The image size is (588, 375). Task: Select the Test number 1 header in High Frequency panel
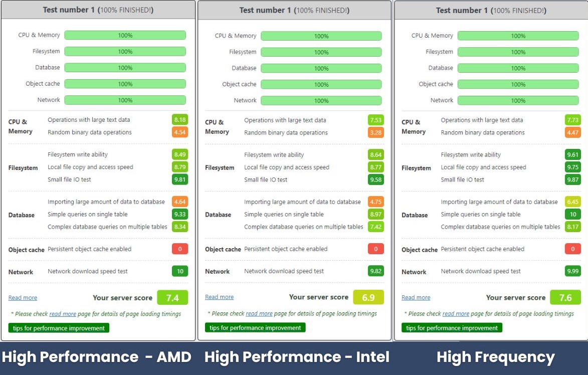[x=491, y=9]
